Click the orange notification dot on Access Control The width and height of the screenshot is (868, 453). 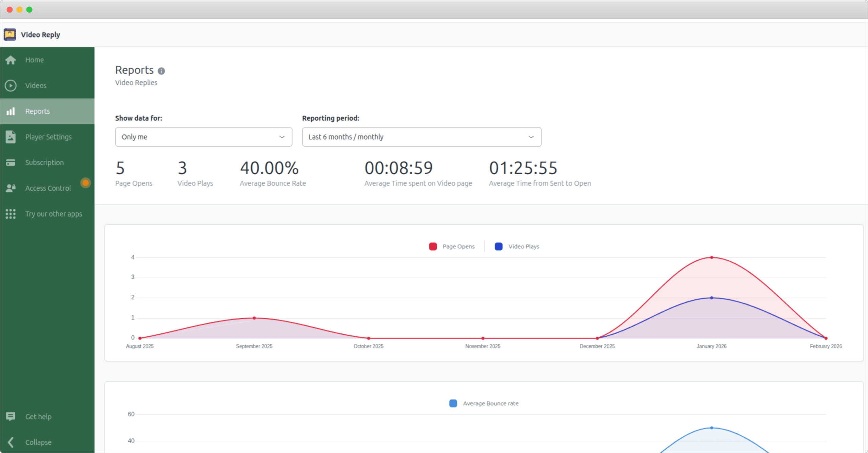coord(85,183)
